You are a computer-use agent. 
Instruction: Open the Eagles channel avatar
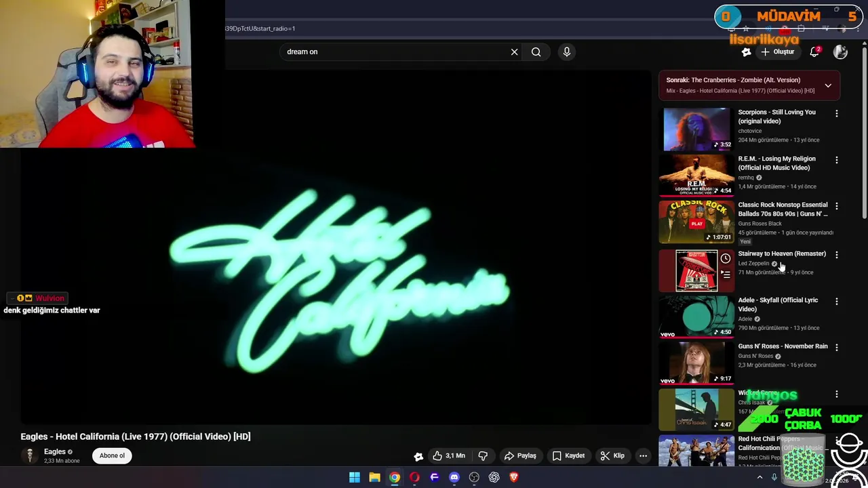point(30,455)
